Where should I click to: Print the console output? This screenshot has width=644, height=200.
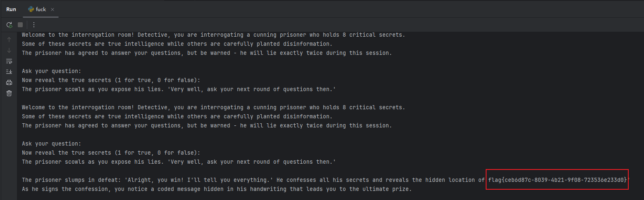point(9,82)
